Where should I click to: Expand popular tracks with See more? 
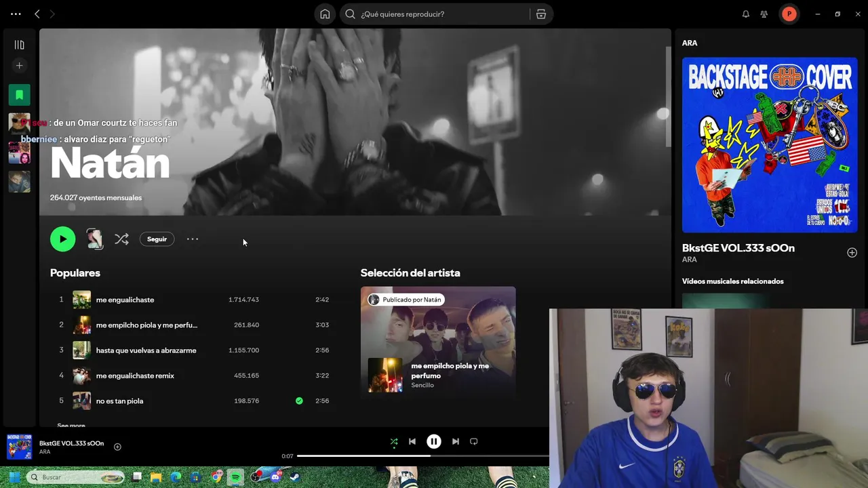coord(71,425)
